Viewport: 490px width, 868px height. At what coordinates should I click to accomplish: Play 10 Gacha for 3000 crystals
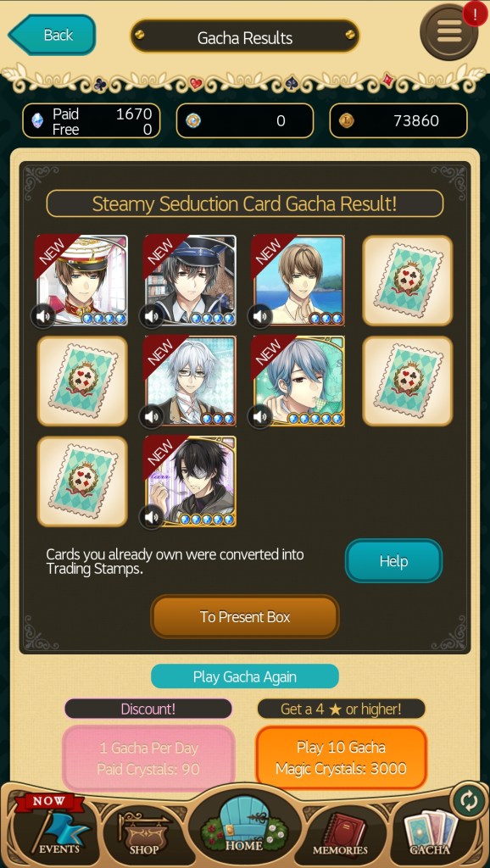tap(341, 758)
